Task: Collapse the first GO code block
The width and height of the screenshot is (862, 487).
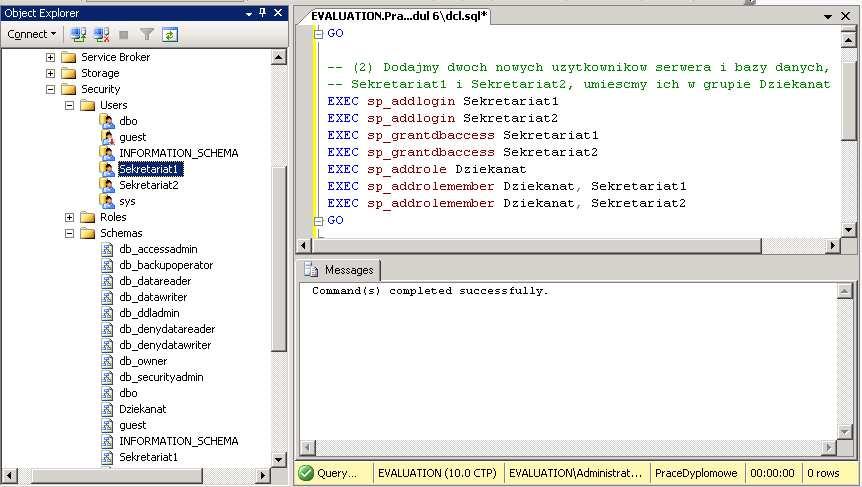Action: coord(318,34)
